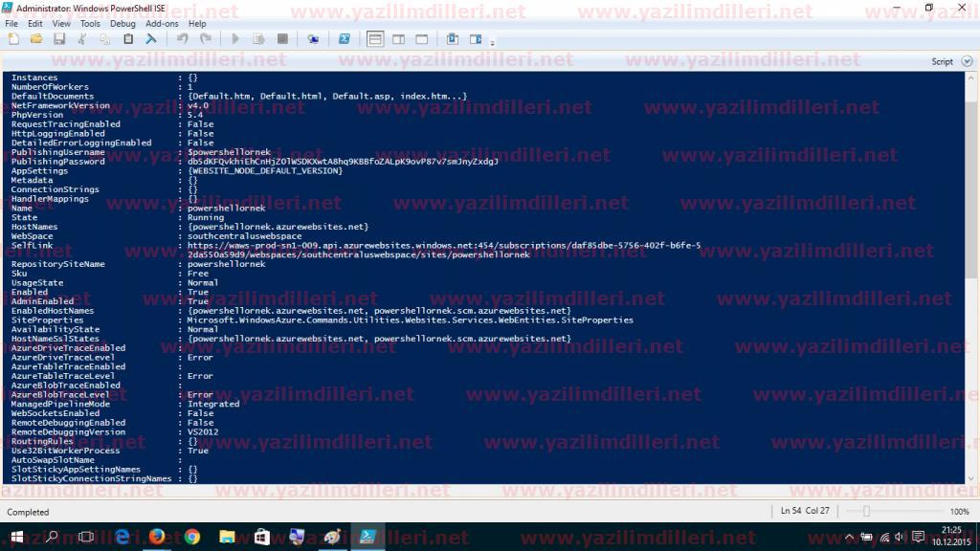Show script pane on the right layout
Viewport: 980px width, 551px height.
[398, 39]
